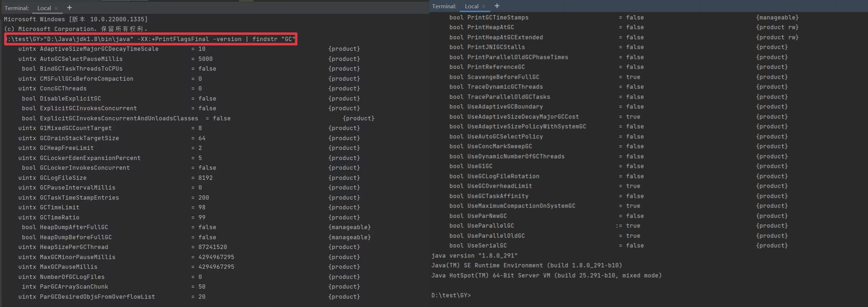Click the BindGCTaskThreadsToCPUs flag

(x=81, y=68)
